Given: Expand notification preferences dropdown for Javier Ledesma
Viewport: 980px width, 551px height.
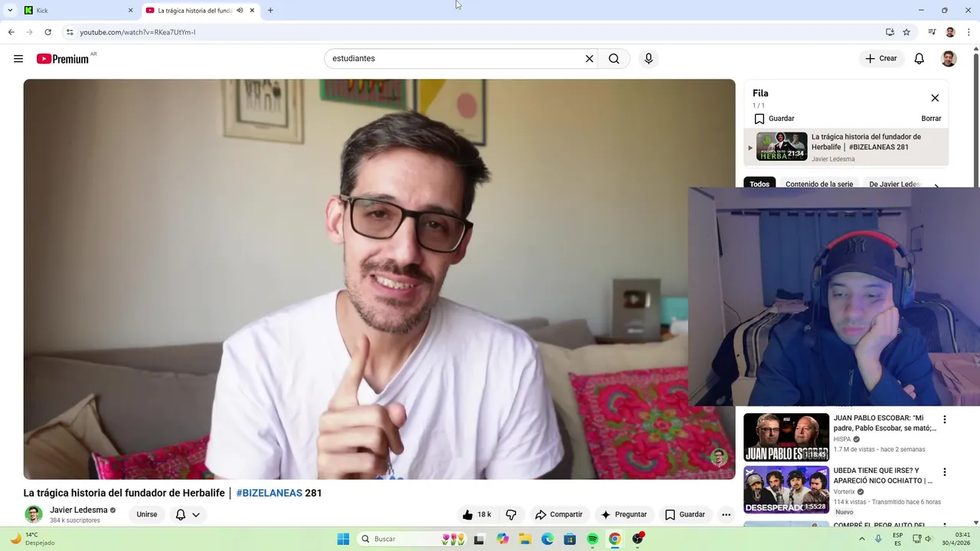Looking at the screenshot, I should tap(196, 515).
